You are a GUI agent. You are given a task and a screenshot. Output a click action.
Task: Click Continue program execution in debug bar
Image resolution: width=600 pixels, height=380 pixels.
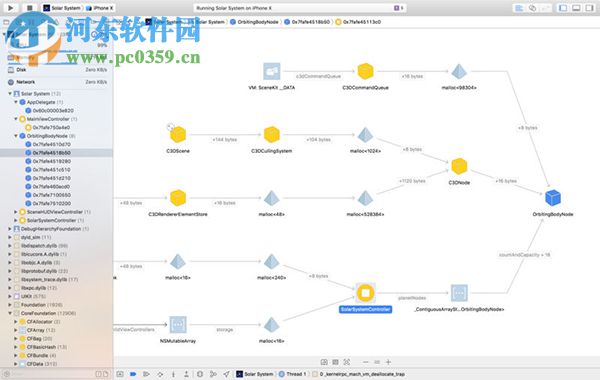tap(146, 374)
